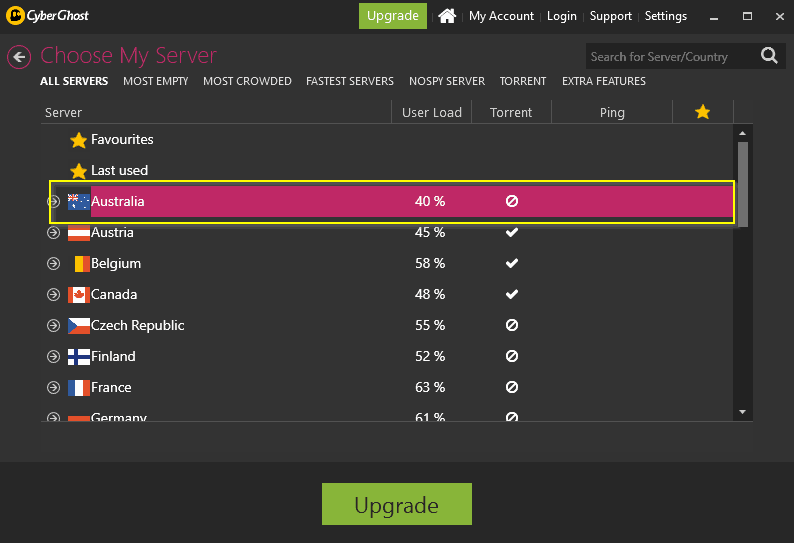This screenshot has width=794, height=543.
Task: Click France's torrent-blocked icon
Action: 512,387
